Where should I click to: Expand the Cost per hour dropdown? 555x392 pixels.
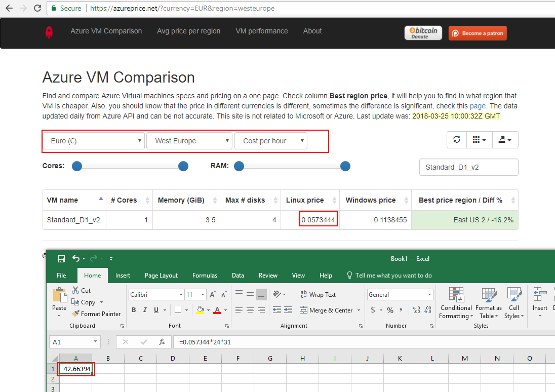tap(270, 141)
